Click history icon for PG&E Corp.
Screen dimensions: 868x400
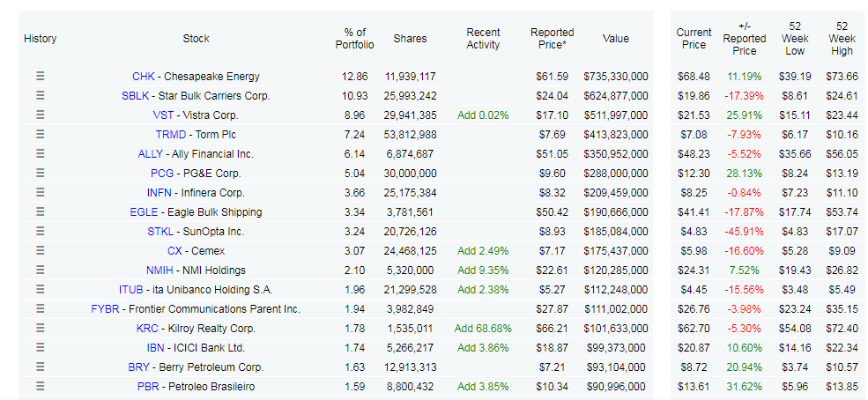[x=40, y=174]
